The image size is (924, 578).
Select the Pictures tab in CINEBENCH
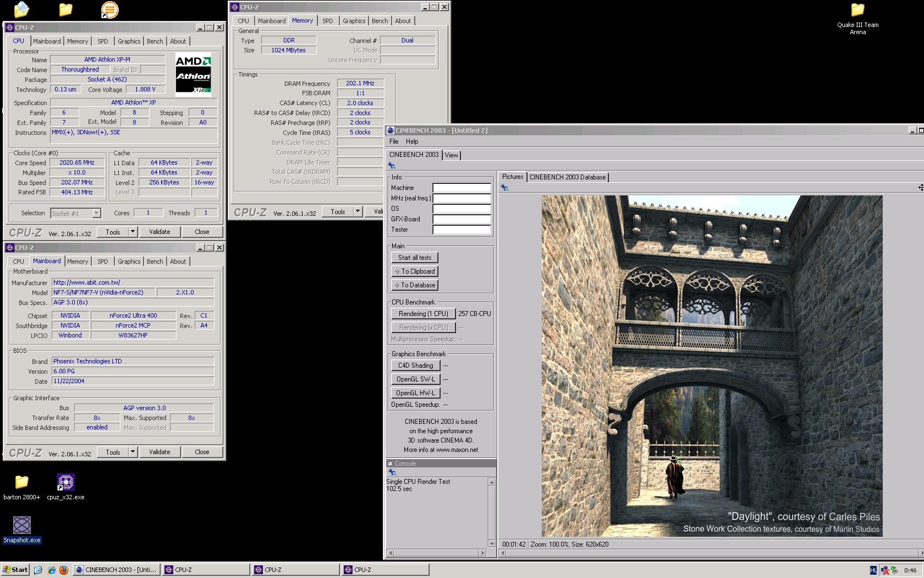tap(513, 177)
